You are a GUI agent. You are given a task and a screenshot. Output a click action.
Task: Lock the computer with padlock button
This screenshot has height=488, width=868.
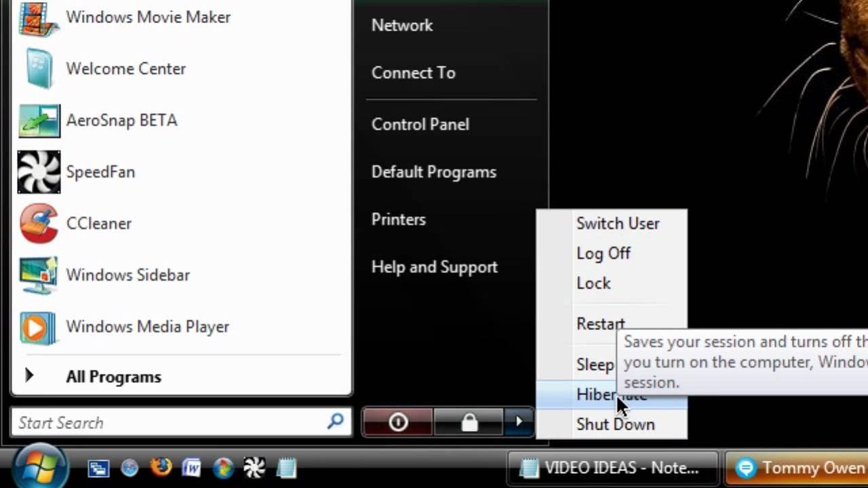pos(470,422)
